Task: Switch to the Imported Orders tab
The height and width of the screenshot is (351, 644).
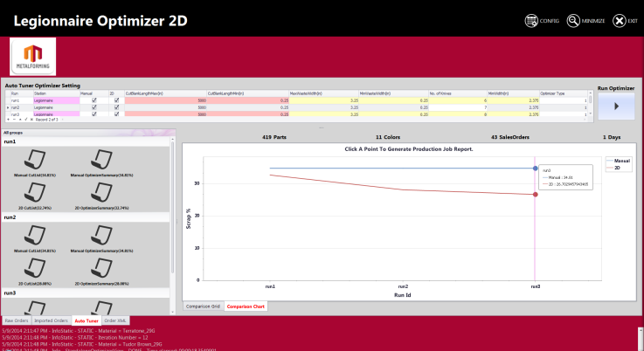Action: [x=51, y=320]
